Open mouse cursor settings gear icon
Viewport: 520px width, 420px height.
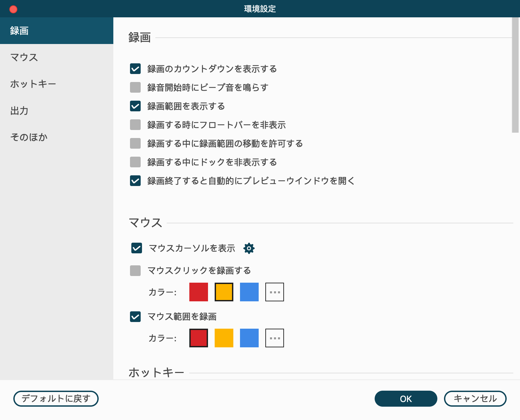click(x=249, y=248)
